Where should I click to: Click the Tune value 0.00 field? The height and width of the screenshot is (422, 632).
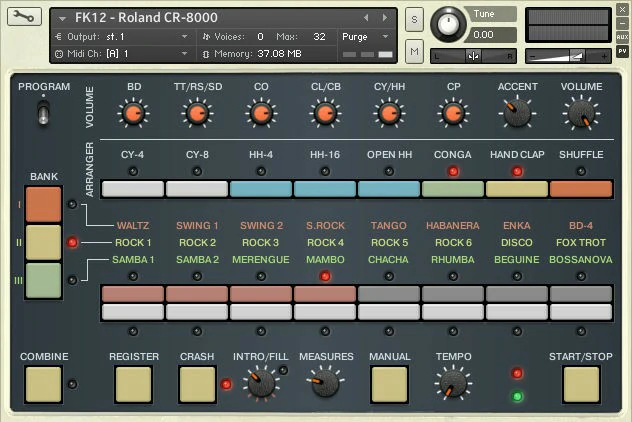[490, 35]
